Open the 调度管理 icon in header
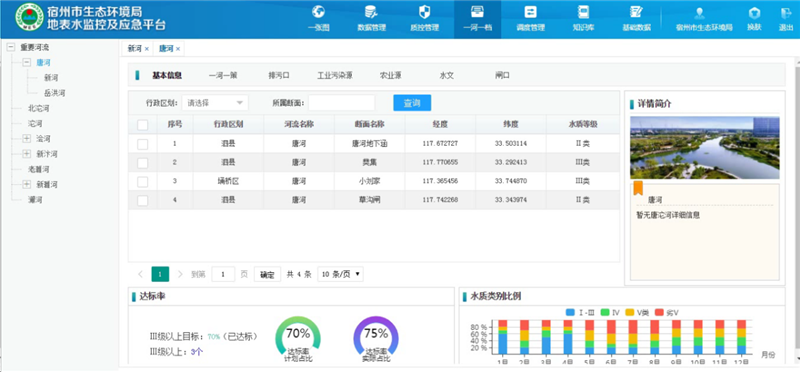The width and height of the screenshot is (800, 372). click(x=530, y=12)
